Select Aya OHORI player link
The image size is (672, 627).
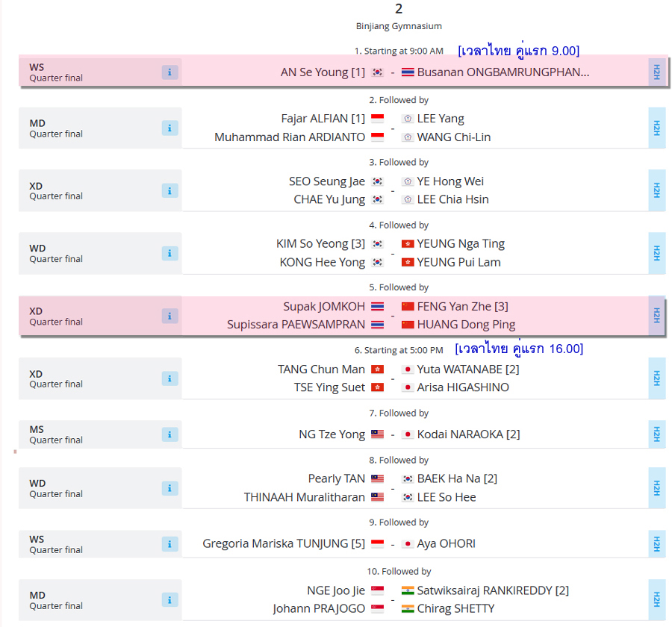pyautogui.click(x=447, y=543)
